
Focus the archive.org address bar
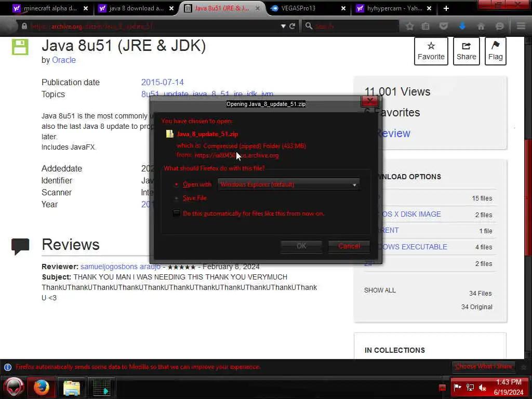click(x=153, y=26)
